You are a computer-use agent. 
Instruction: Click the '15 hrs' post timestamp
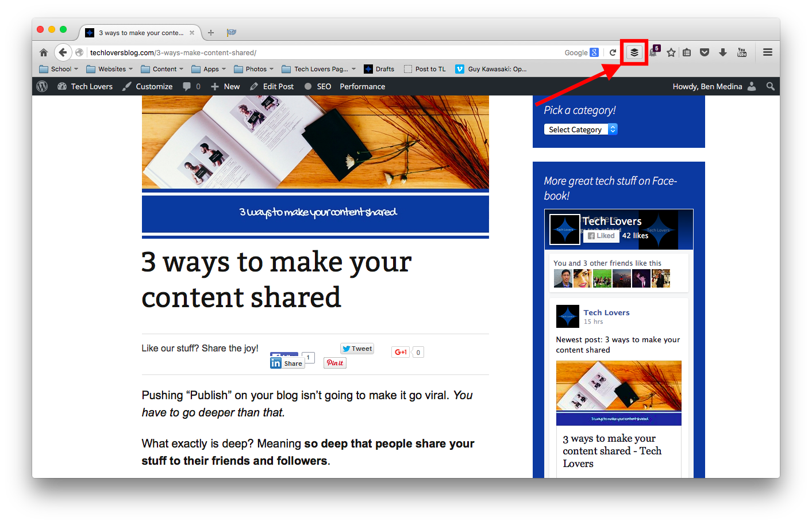tap(593, 322)
